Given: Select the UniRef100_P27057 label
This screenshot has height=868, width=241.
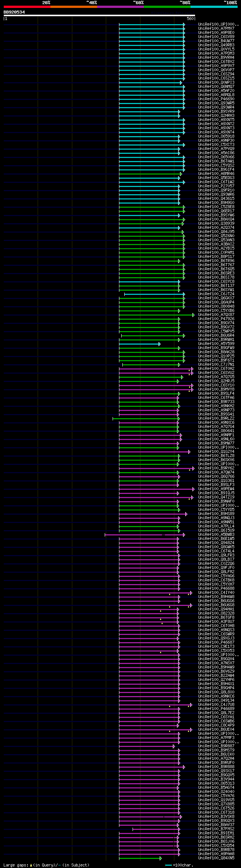Looking at the screenshot, I should [x=216, y=186].
